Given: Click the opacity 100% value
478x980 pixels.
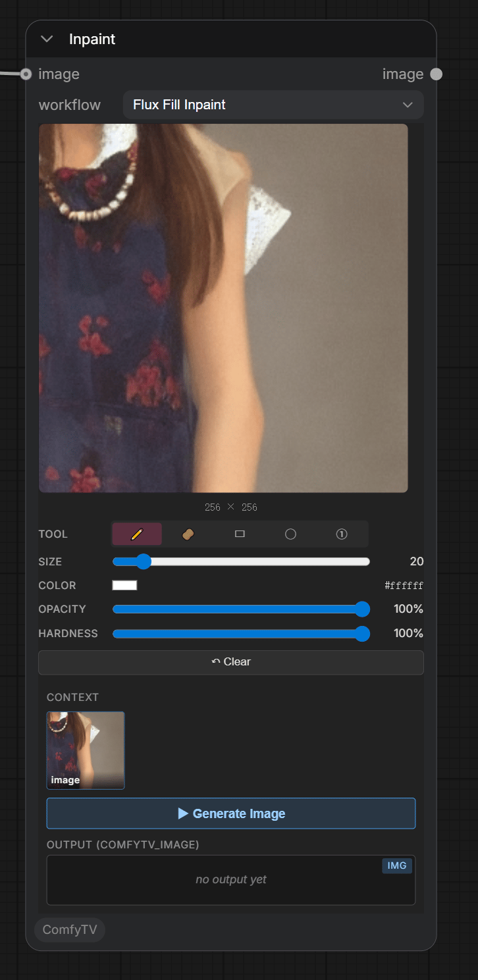Looking at the screenshot, I should tap(409, 609).
